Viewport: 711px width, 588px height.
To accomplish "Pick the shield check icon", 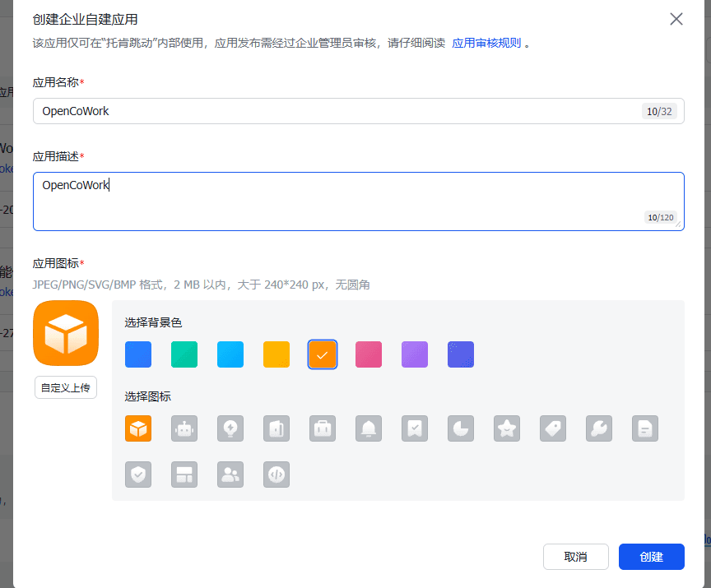I will pos(138,475).
